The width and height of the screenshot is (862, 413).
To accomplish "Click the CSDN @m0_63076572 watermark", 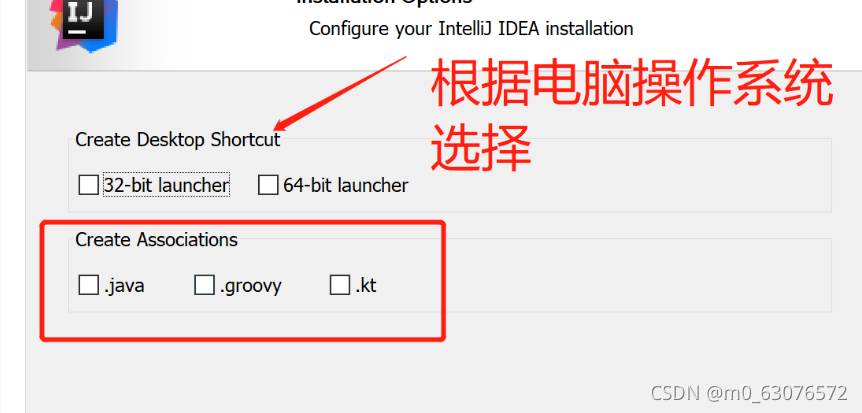I will pos(749,393).
